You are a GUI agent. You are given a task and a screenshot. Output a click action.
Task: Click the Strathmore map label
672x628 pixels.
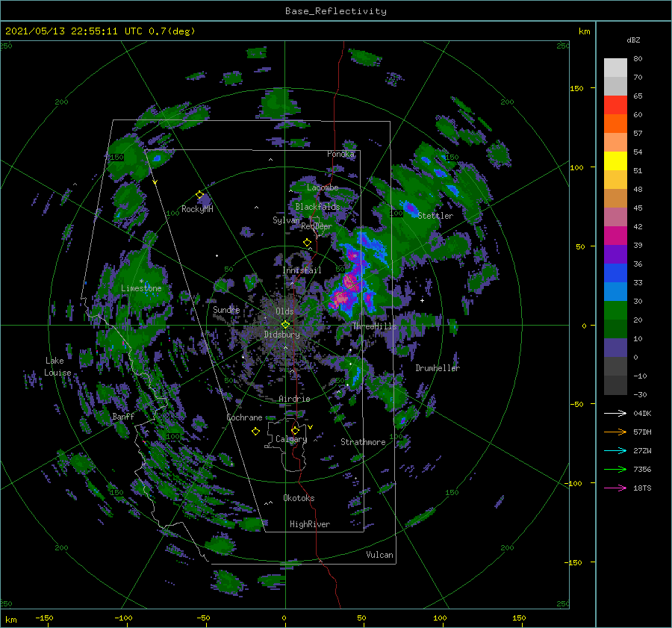(363, 442)
